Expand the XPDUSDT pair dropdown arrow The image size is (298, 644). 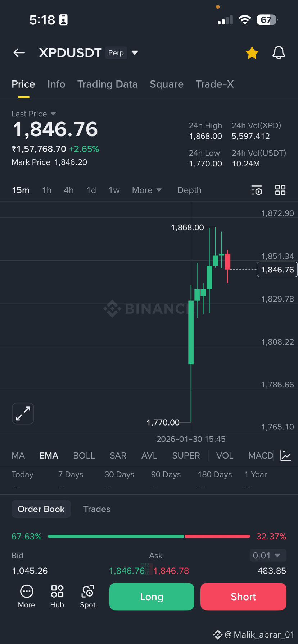(135, 53)
